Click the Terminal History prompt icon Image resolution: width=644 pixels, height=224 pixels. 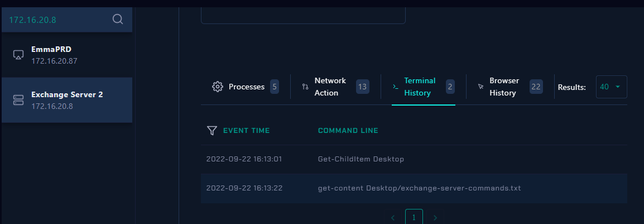click(396, 87)
